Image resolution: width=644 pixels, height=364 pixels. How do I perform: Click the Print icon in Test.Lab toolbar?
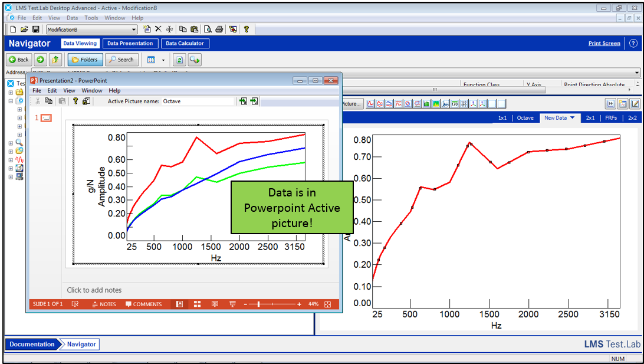pyautogui.click(x=219, y=29)
